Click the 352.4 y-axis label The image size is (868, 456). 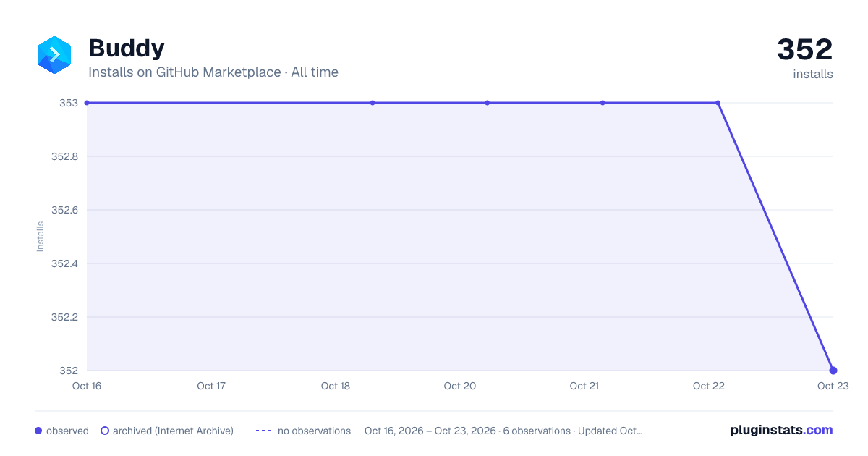click(65, 263)
